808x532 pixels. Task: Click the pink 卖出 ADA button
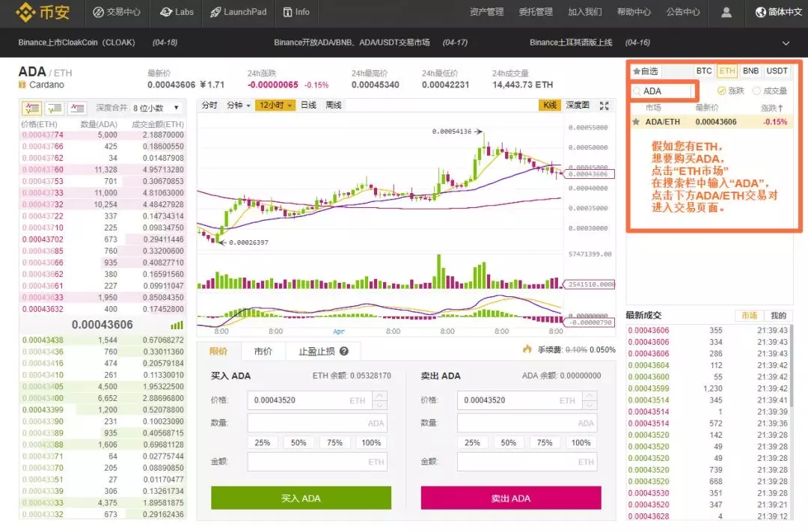point(511,498)
